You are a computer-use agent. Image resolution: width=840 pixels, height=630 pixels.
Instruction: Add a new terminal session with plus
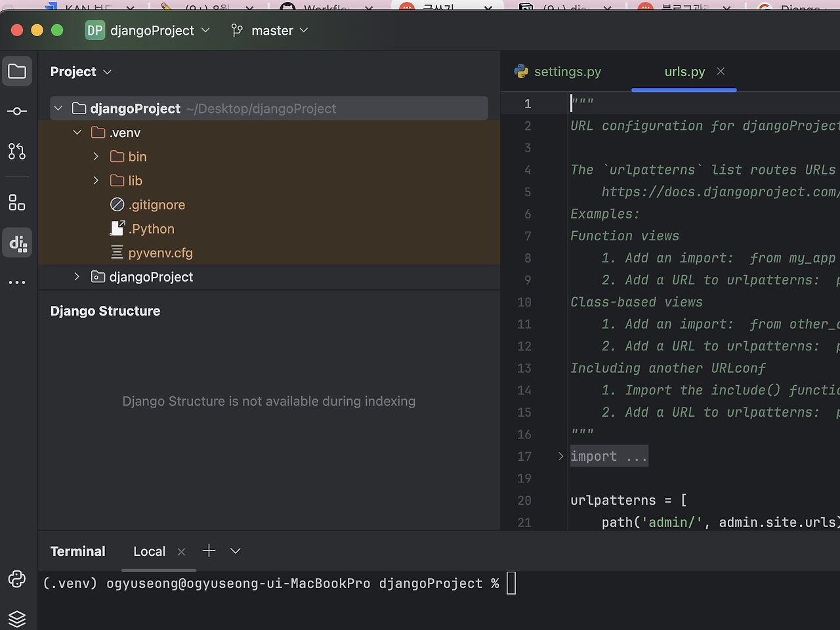[x=209, y=551]
